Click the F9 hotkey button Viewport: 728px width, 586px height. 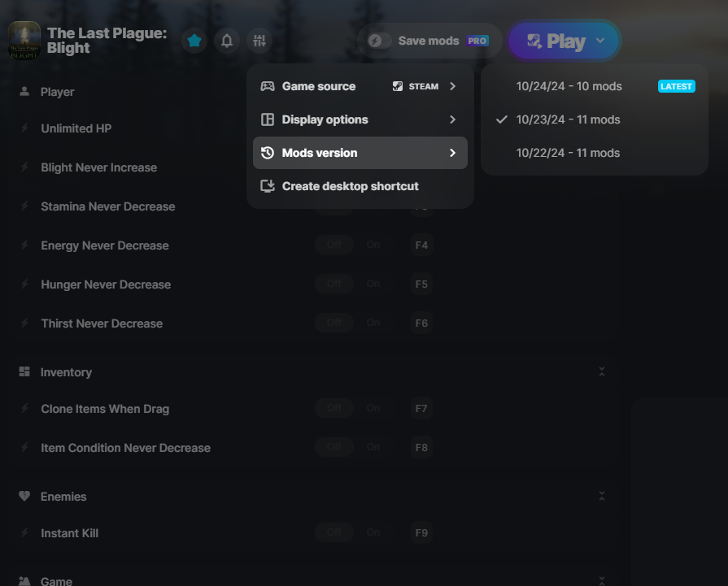point(421,532)
